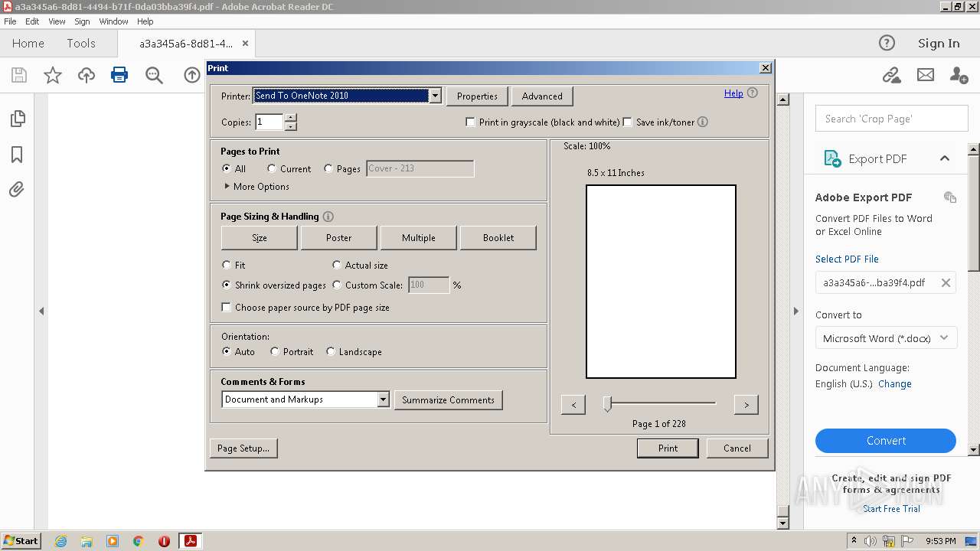980x551 pixels.
Task: Cancel the Print dialog
Action: pos(737,448)
